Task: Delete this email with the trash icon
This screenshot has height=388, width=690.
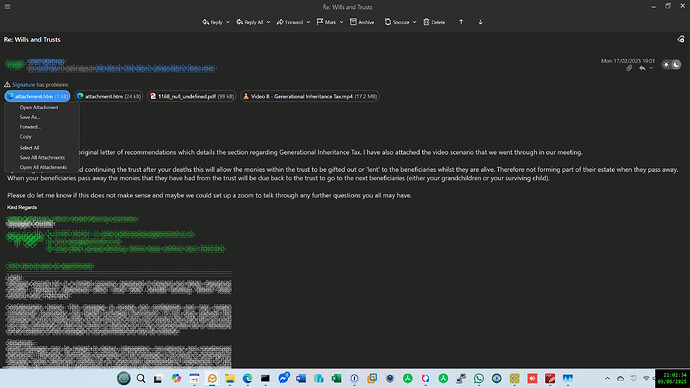Action: point(434,22)
